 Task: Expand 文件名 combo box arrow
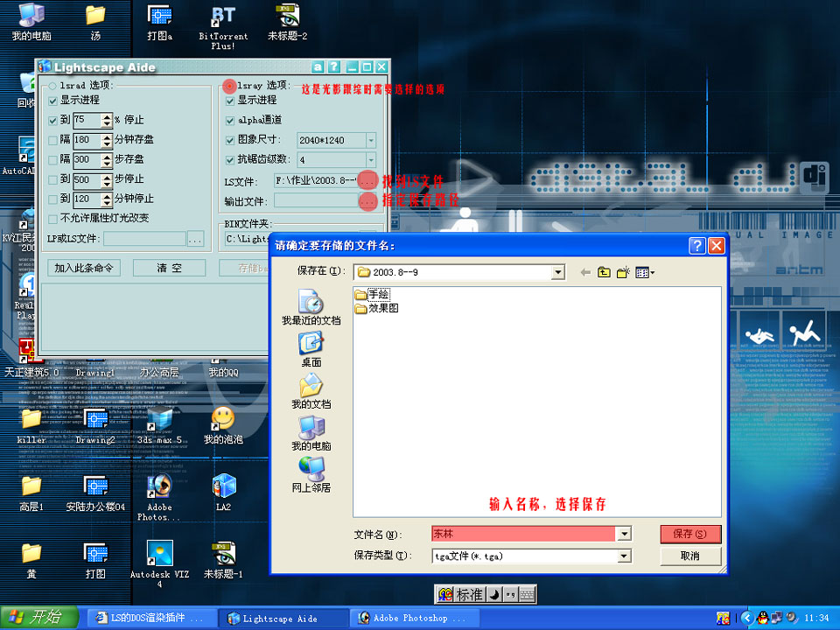click(624, 534)
